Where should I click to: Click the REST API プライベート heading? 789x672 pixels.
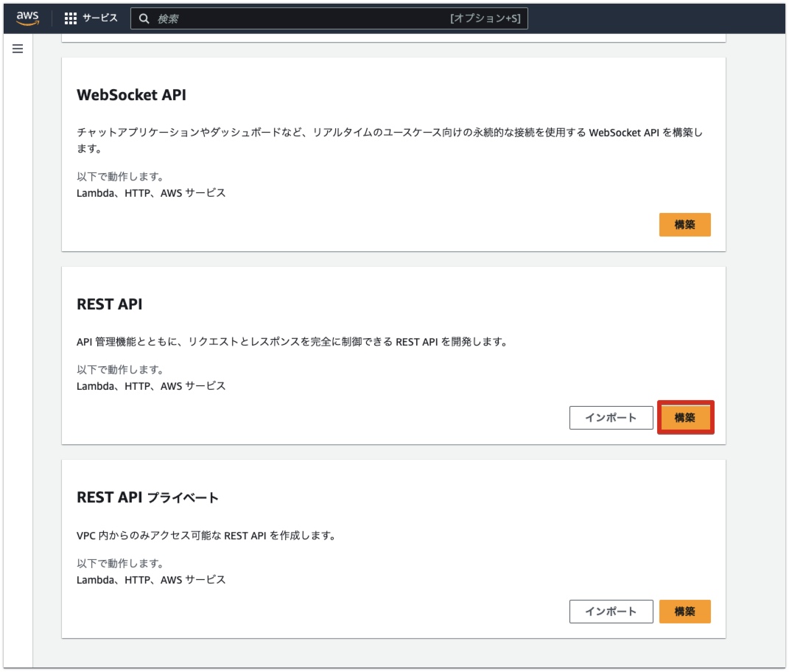point(147,497)
